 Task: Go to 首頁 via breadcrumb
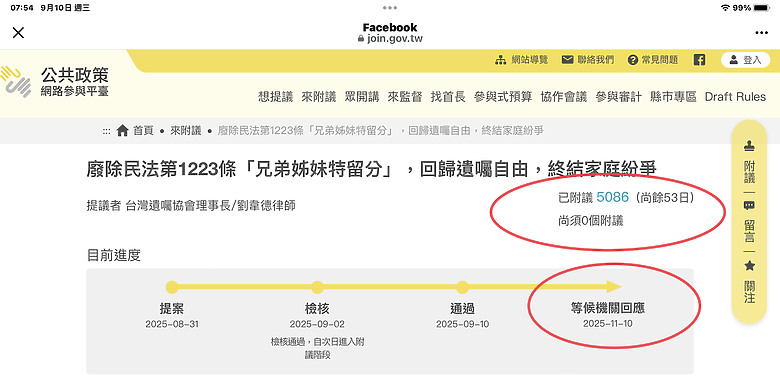(143, 131)
